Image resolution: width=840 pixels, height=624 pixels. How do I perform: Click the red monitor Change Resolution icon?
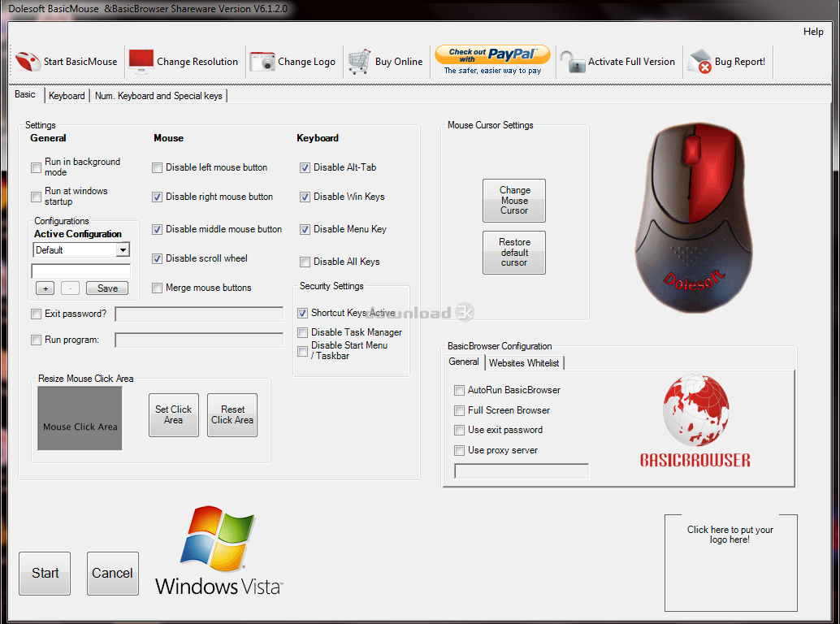point(141,62)
